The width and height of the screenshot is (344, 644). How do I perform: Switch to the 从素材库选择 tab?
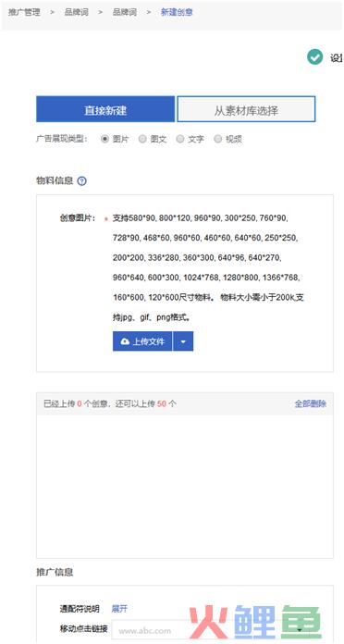[x=246, y=109]
